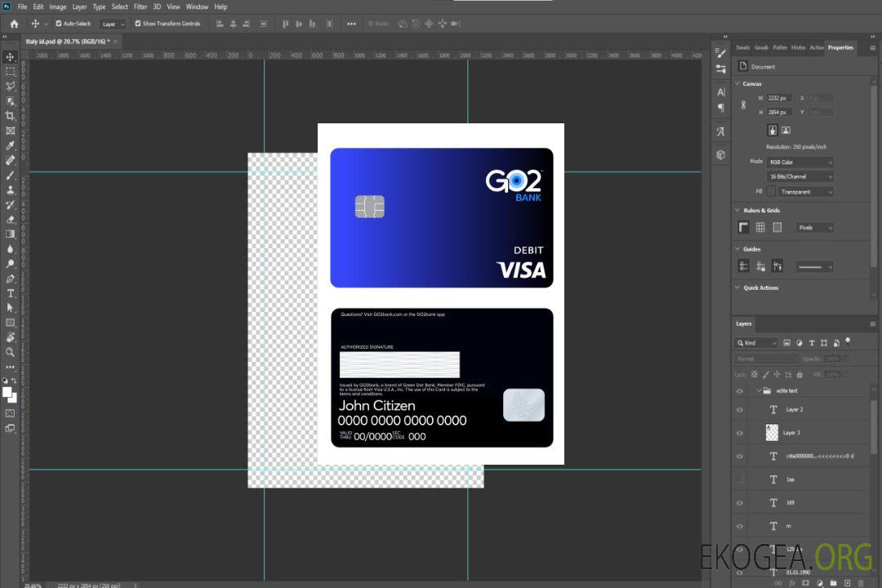The height and width of the screenshot is (588, 882).
Task: Hide Layer 2 visibility eye
Action: [x=740, y=410]
